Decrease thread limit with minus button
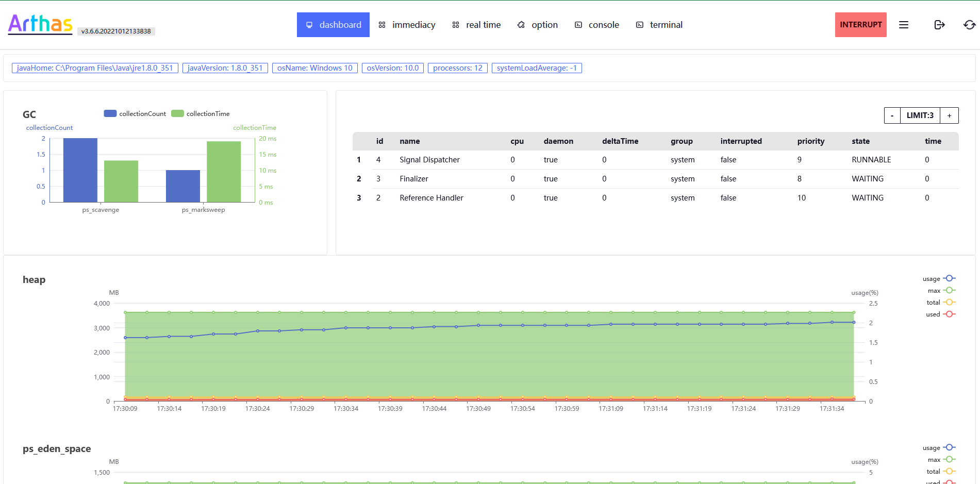980x484 pixels. point(892,115)
